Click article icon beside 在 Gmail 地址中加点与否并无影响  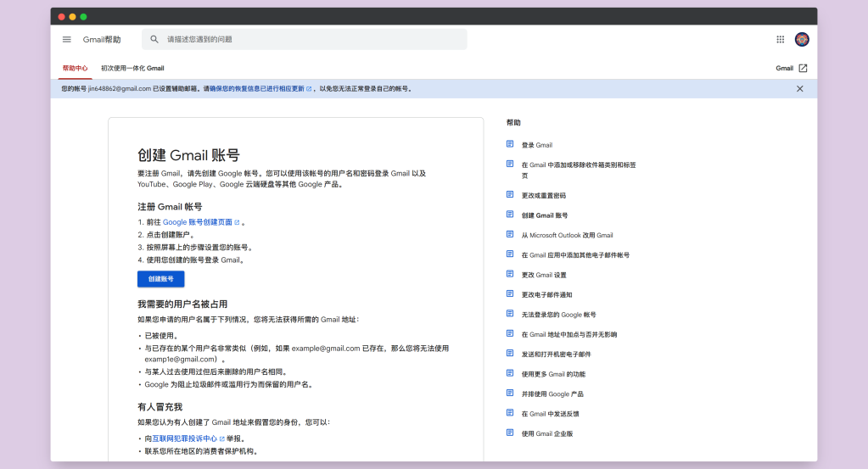click(510, 333)
